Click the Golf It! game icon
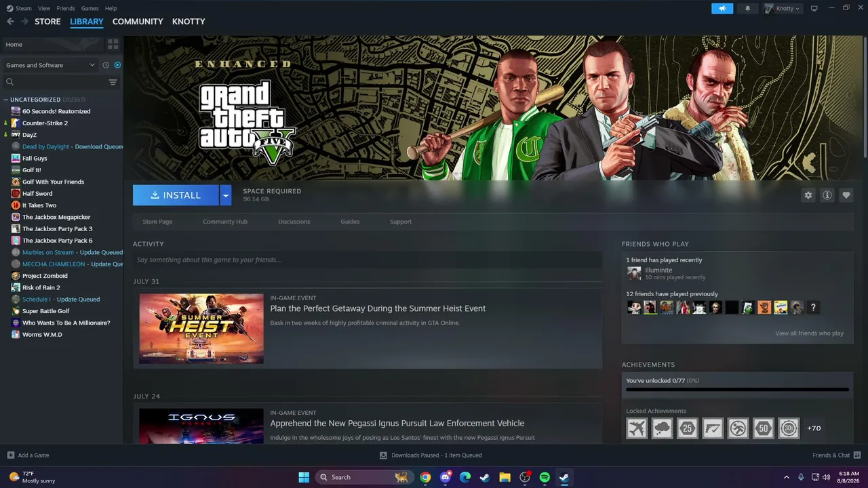The width and height of the screenshot is (868, 488). 16,170
